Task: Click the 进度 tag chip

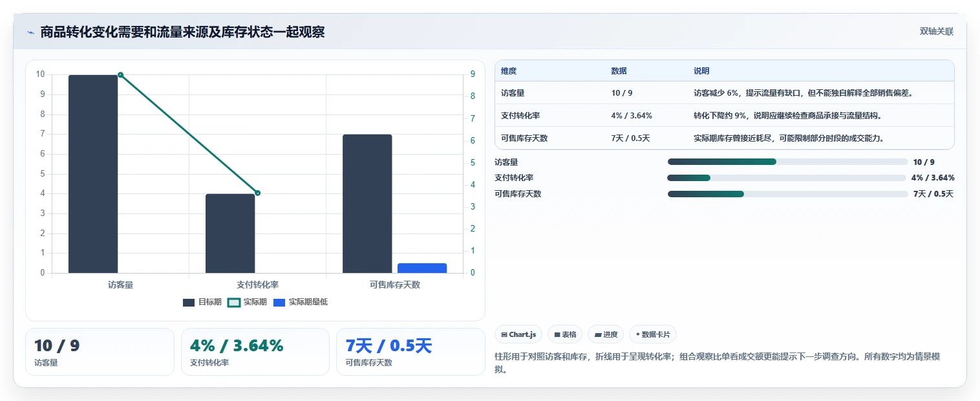Action: (x=606, y=334)
